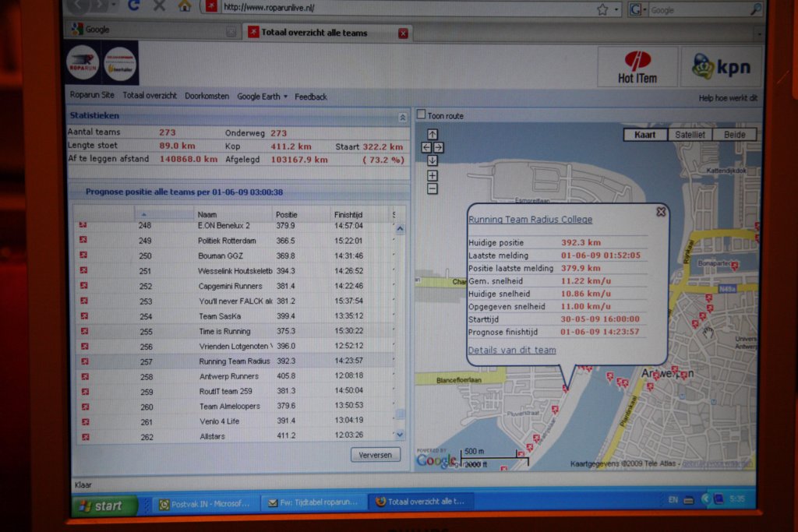
Task: Open bookmark star dropdown arrow
Action: 616,9
